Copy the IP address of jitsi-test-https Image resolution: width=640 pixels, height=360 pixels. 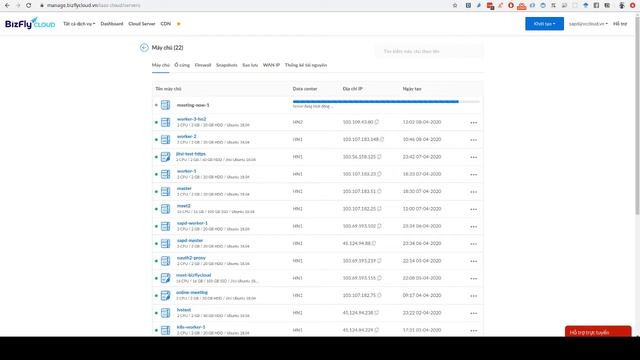(379, 157)
